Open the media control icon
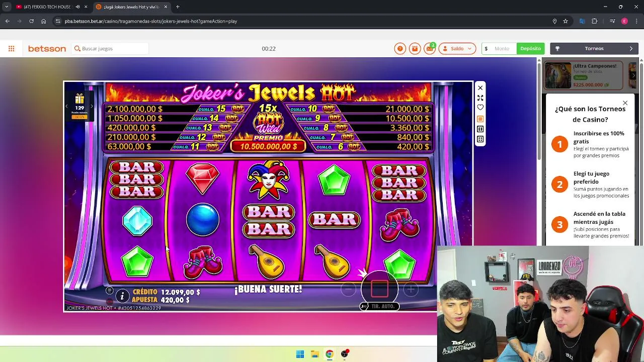The height and width of the screenshot is (362, 644). click(x=612, y=21)
